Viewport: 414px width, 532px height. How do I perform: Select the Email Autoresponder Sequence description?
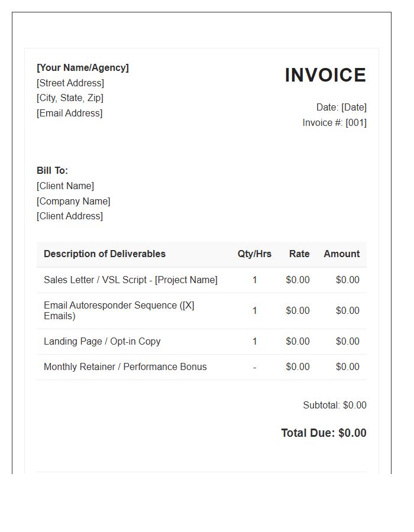119,311
